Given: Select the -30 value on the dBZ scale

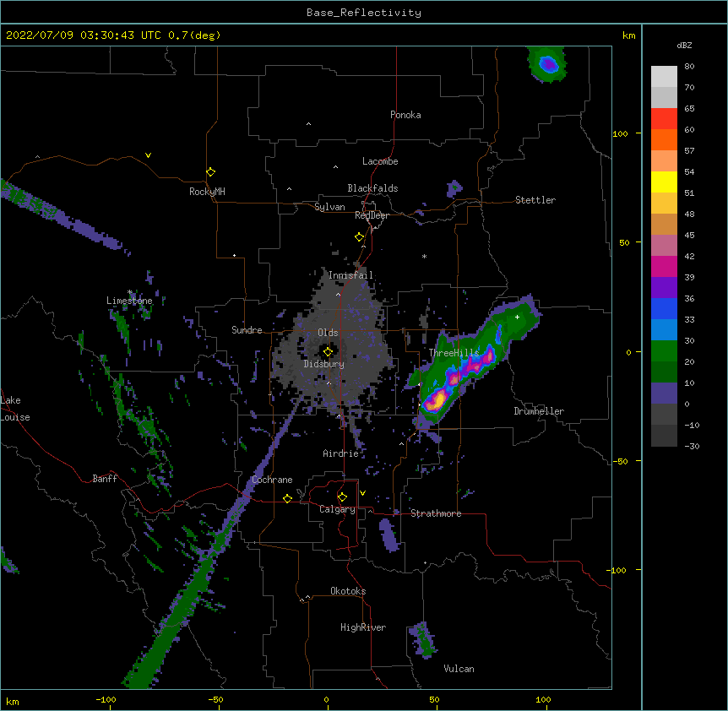Looking at the screenshot, I should point(692,446).
